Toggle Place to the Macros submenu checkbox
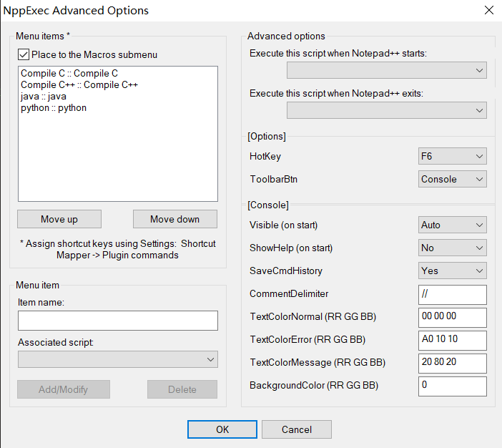The image size is (502, 448). coord(24,54)
